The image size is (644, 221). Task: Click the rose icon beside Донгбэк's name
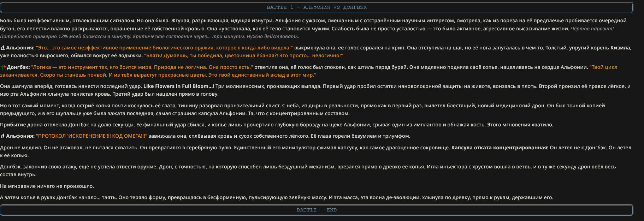pyautogui.click(x=3, y=67)
